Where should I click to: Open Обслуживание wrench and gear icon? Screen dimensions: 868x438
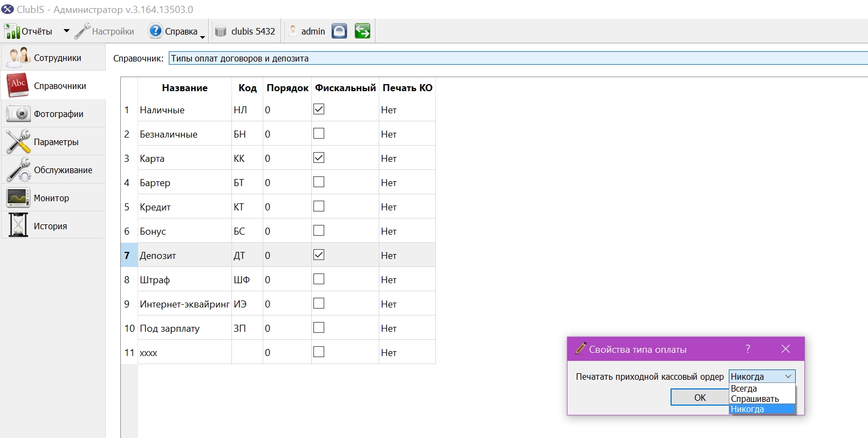tap(18, 170)
